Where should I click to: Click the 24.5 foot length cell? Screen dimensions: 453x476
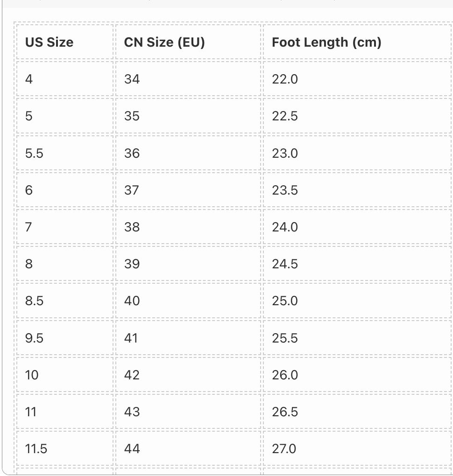coord(357,264)
